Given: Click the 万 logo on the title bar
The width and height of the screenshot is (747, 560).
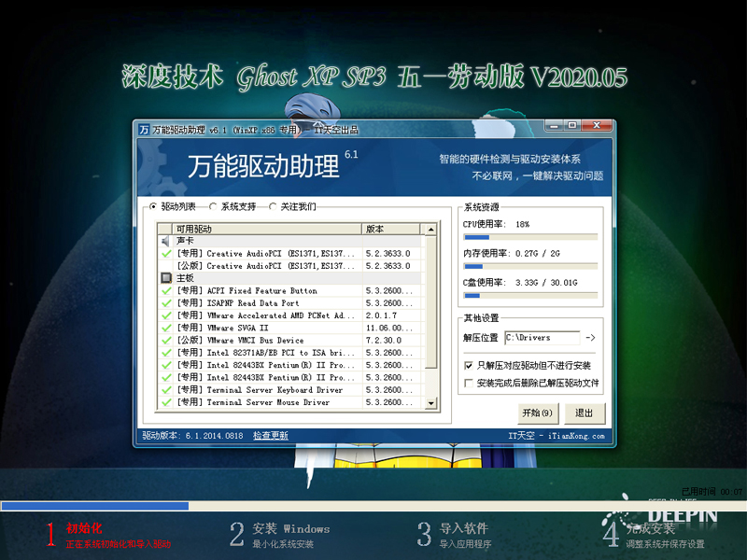Looking at the screenshot, I should coord(142,129).
